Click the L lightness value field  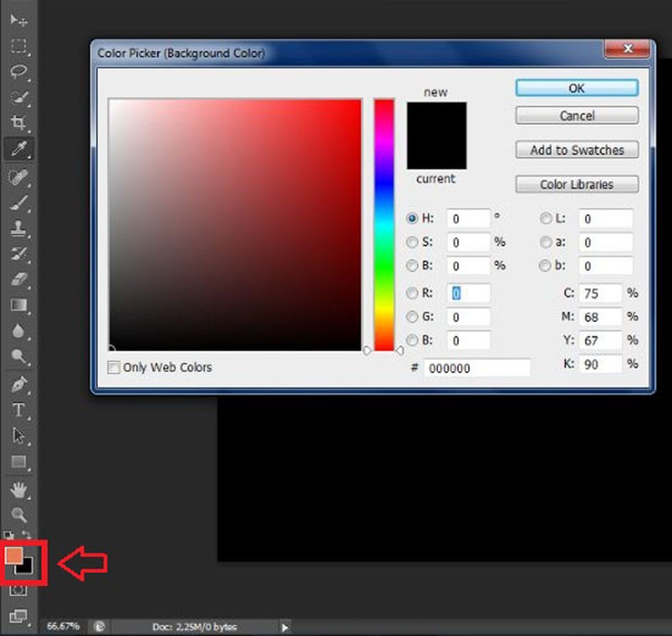pos(606,218)
